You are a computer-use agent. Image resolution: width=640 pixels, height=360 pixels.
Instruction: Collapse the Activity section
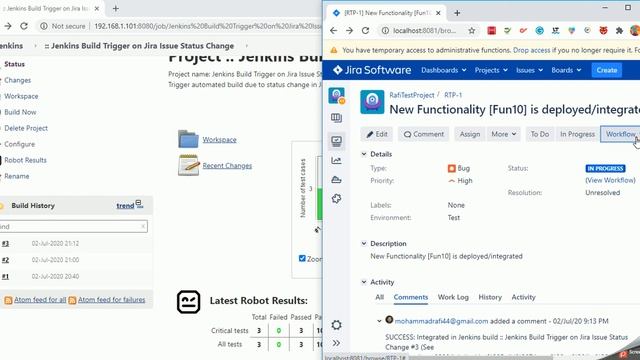pyautogui.click(x=364, y=282)
